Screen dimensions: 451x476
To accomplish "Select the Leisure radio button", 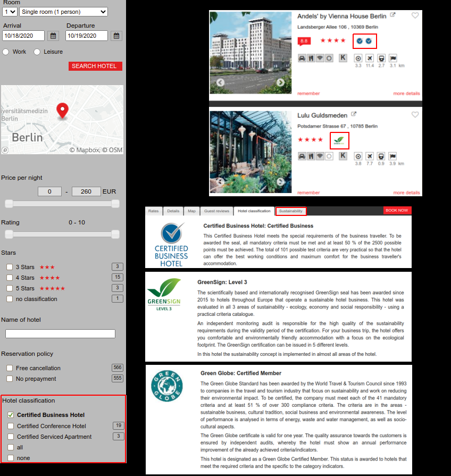I will click(x=37, y=52).
